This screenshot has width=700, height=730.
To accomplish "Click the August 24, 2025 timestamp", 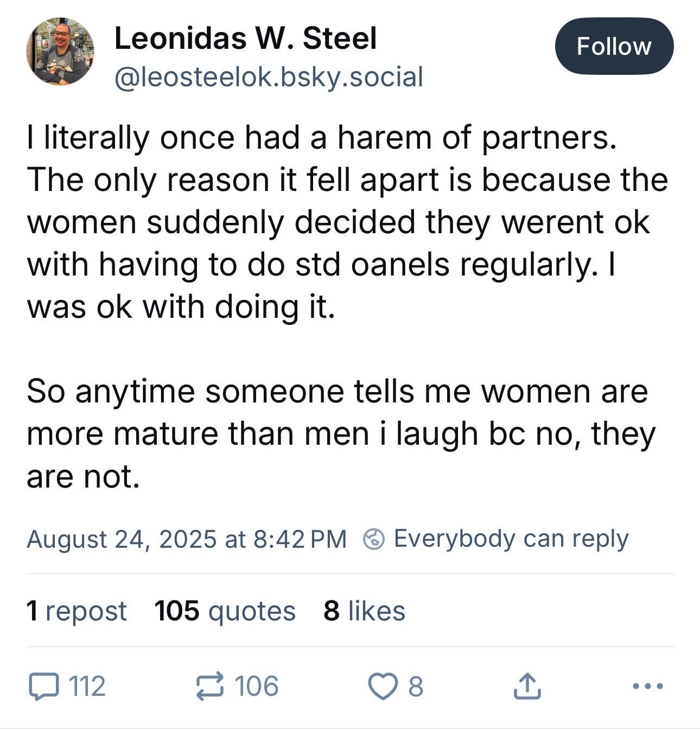I will (x=186, y=539).
